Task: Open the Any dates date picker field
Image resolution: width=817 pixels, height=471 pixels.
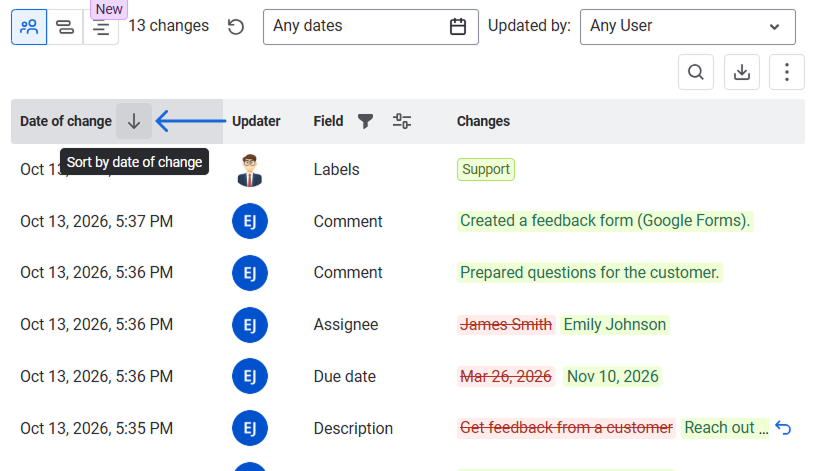Action: point(370,27)
